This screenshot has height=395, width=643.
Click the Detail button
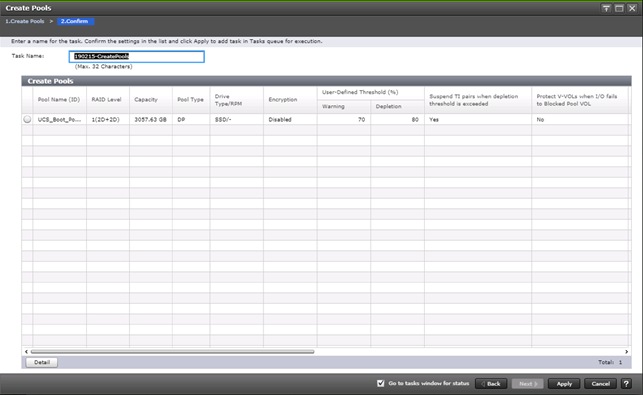42,362
